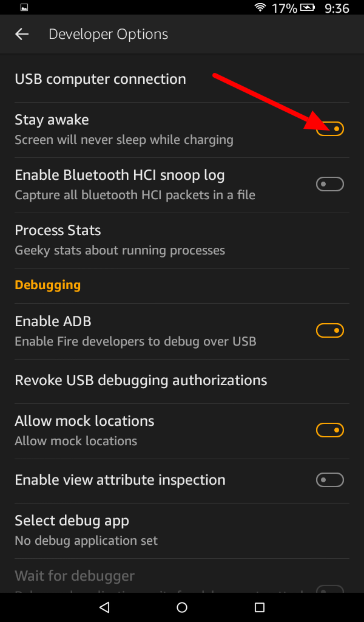Tap the notification icon in status bar
This screenshot has height=622, width=364.
click(x=24, y=9)
